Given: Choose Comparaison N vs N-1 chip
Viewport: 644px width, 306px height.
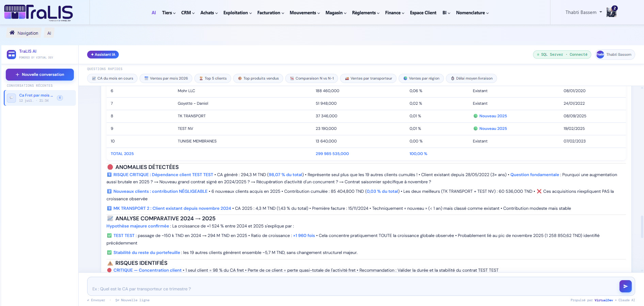Looking at the screenshot, I should point(312,78).
